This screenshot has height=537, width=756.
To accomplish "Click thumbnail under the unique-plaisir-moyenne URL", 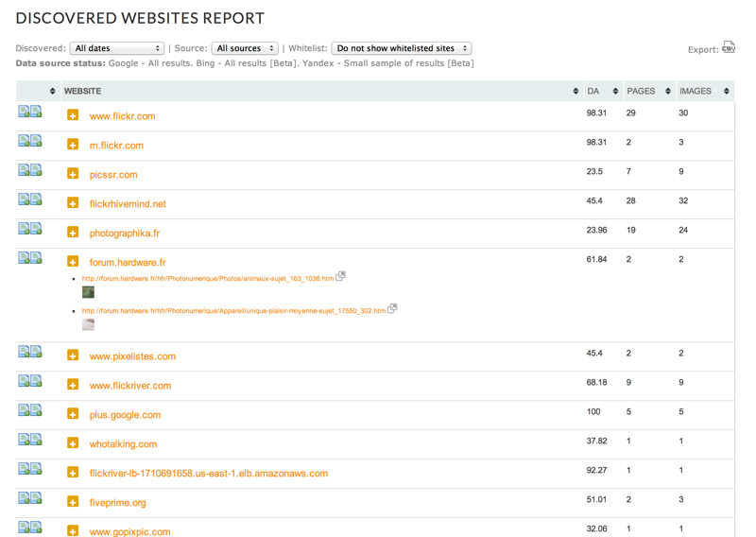I will [88, 324].
